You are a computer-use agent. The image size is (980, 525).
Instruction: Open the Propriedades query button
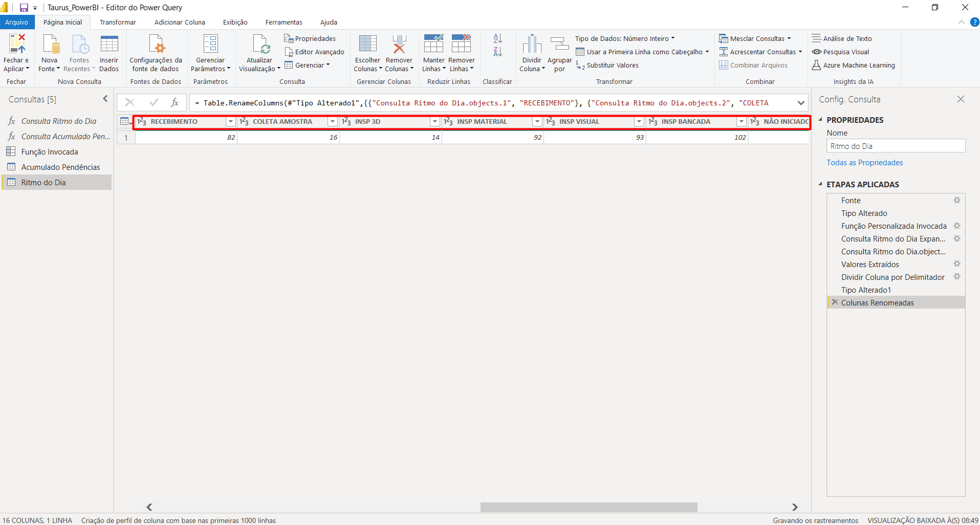pos(310,38)
